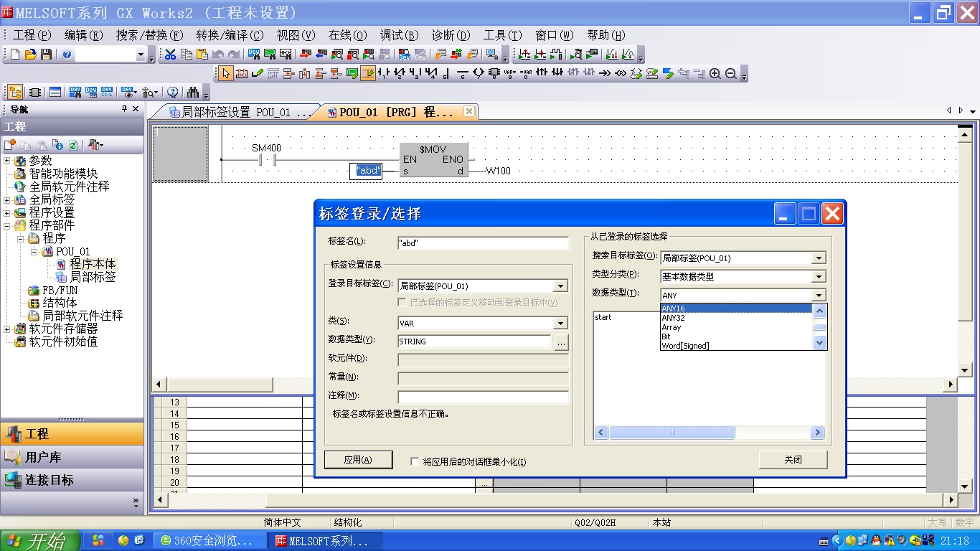980x551 pixels.
Task: Toggle 将应用后的对话框最小化 checkbox
Action: (415, 461)
